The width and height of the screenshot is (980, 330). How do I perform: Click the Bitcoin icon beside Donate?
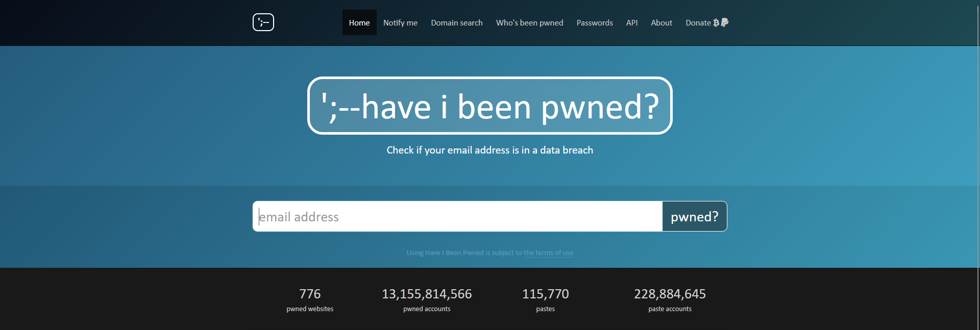pyautogui.click(x=716, y=22)
